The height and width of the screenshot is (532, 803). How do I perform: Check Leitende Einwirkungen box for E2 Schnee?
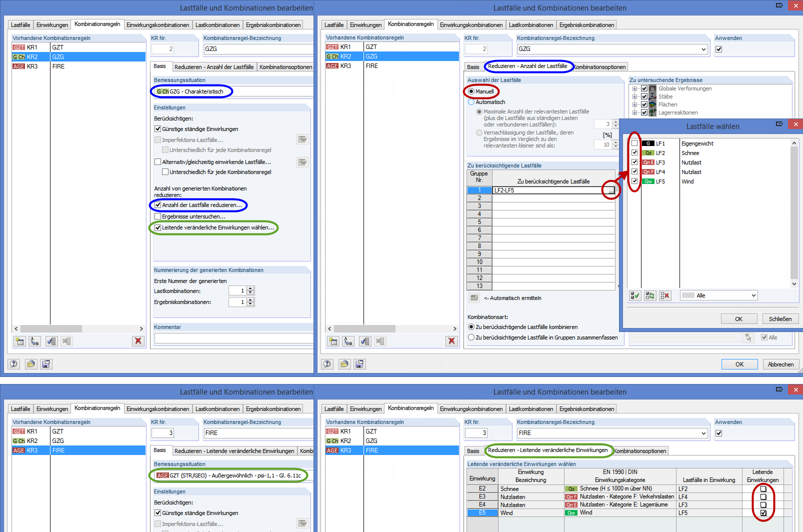coord(763,489)
